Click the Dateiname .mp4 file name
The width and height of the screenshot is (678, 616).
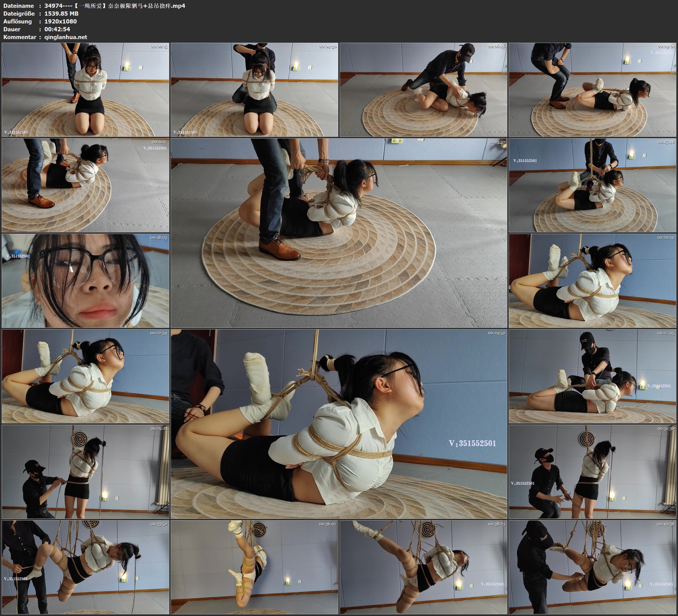[x=114, y=6]
